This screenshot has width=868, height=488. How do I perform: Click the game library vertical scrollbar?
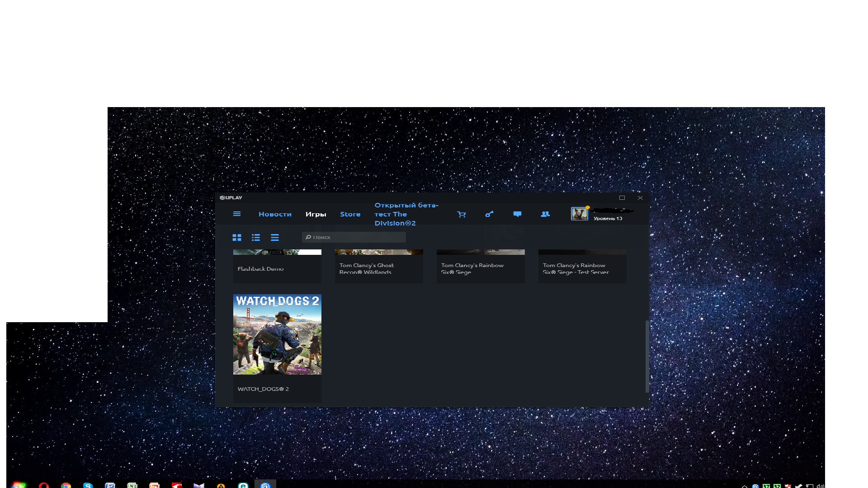tap(647, 356)
